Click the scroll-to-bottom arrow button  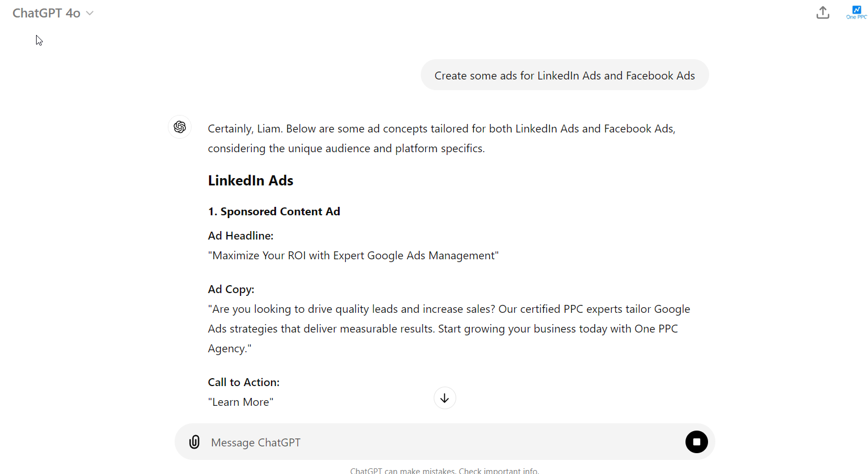(x=444, y=398)
